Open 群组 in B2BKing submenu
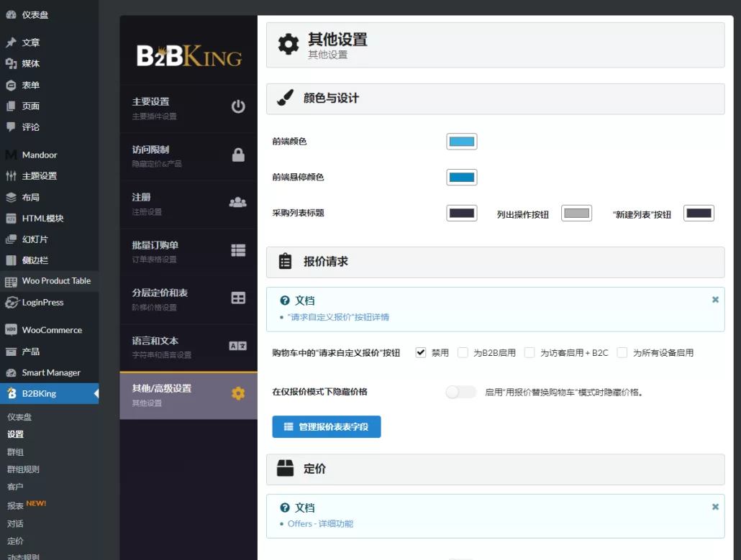This screenshot has width=741, height=560. [x=16, y=452]
